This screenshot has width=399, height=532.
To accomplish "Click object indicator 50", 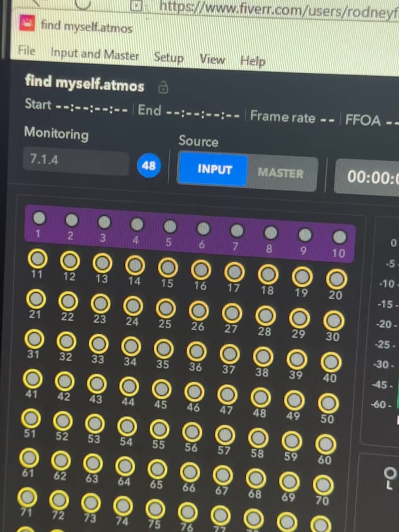I will [x=328, y=403].
